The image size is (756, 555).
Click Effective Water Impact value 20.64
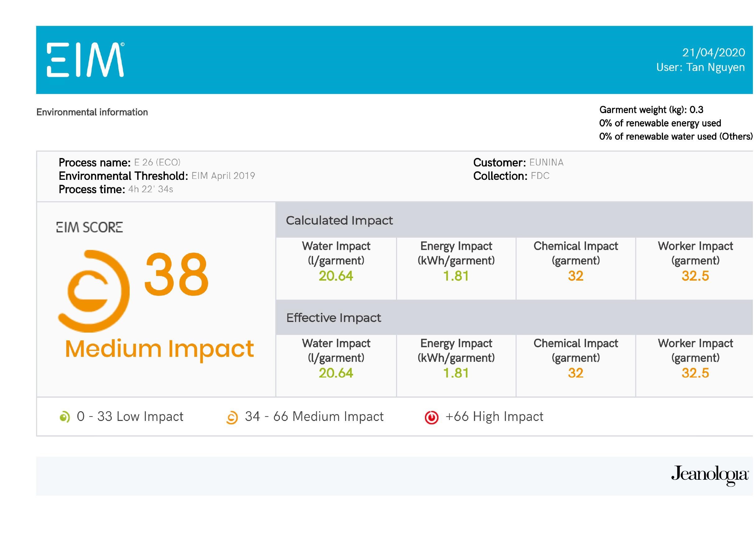336,373
